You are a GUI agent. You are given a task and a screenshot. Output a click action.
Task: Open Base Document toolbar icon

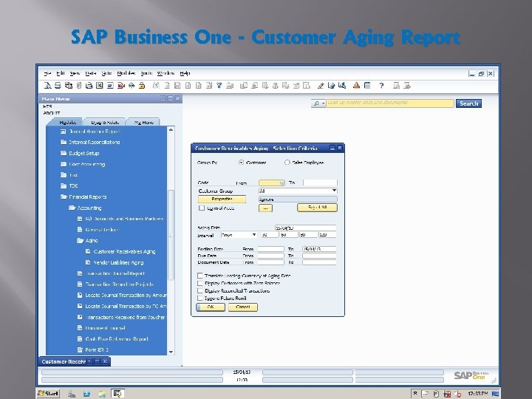click(x=244, y=86)
